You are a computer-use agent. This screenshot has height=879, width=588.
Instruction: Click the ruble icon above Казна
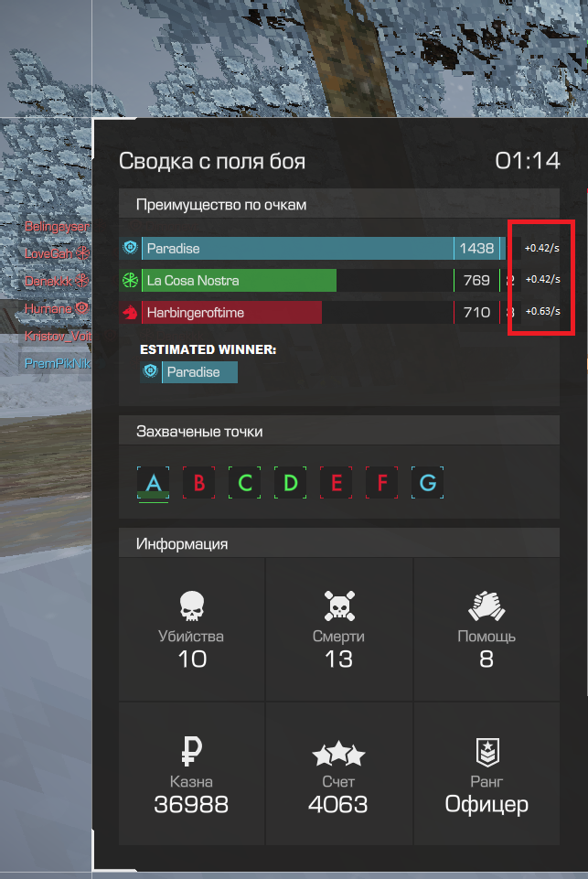192,752
